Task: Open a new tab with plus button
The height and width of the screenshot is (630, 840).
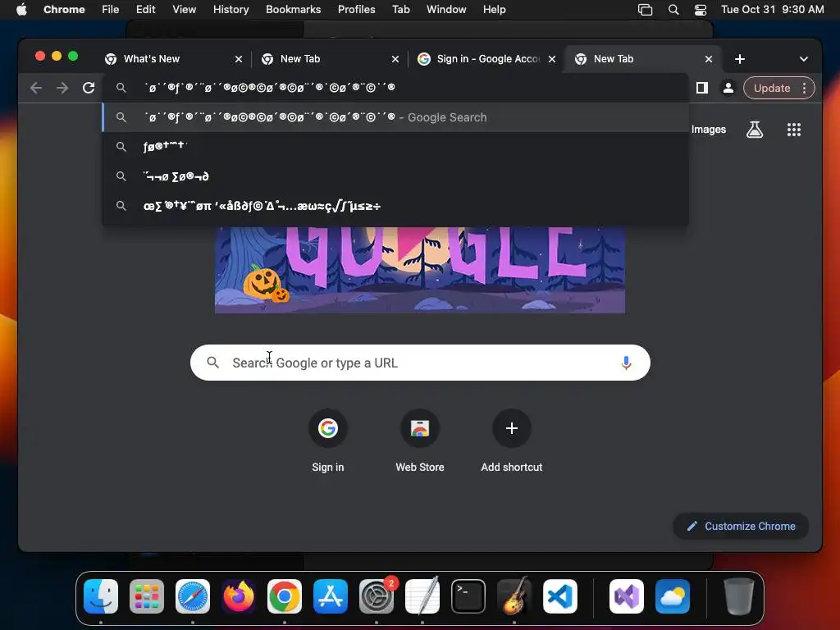Action: 740,59
